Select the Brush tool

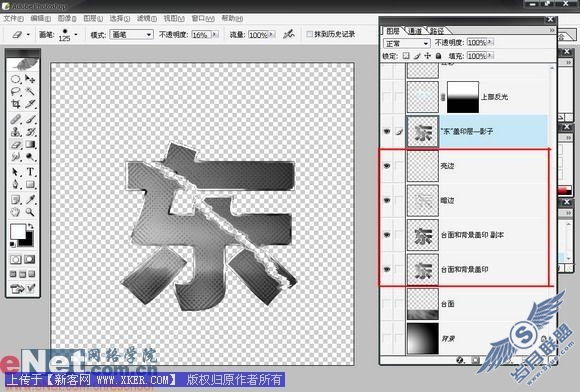click(x=30, y=119)
